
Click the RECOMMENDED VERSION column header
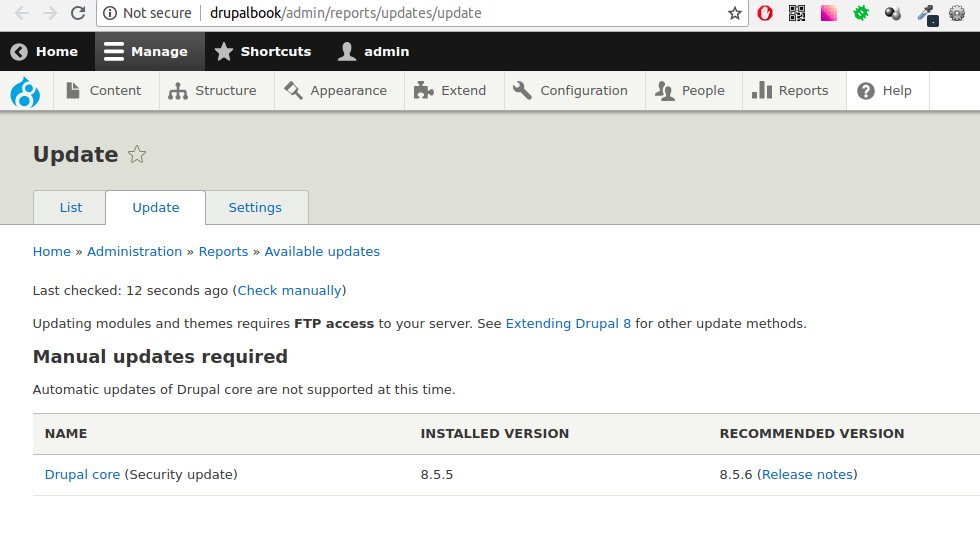(812, 434)
